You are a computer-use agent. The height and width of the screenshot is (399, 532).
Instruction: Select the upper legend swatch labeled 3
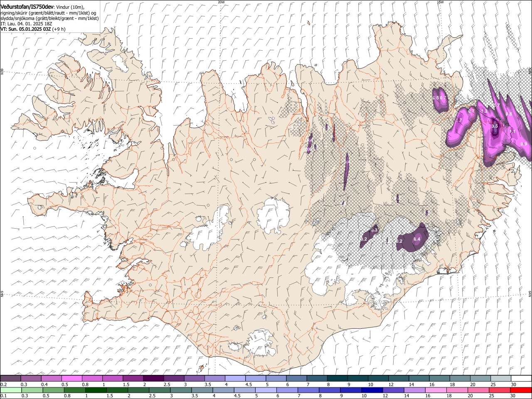pos(194,379)
